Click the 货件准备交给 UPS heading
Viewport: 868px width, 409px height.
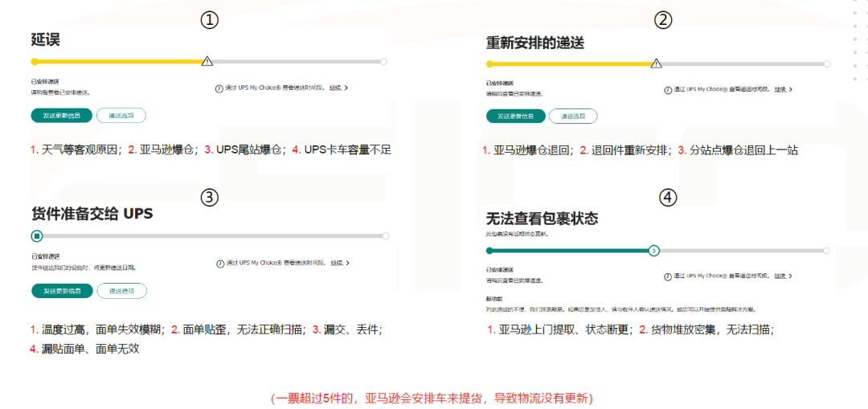(92, 213)
